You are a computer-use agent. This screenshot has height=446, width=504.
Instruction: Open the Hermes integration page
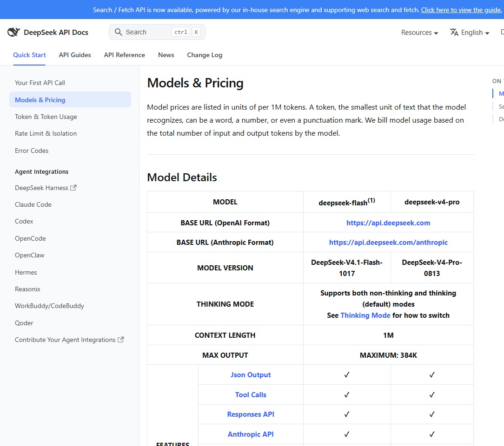pyautogui.click(x=26, y=272)
